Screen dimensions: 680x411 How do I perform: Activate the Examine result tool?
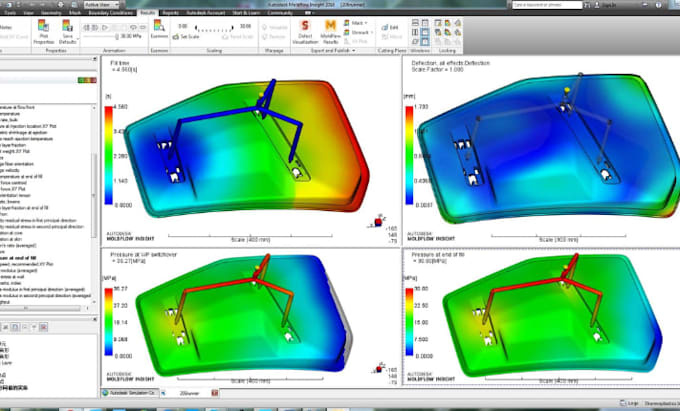[159, 29]
